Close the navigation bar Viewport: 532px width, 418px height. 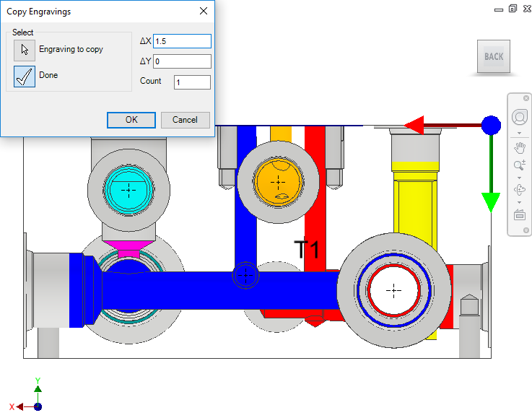coord(526,98)
